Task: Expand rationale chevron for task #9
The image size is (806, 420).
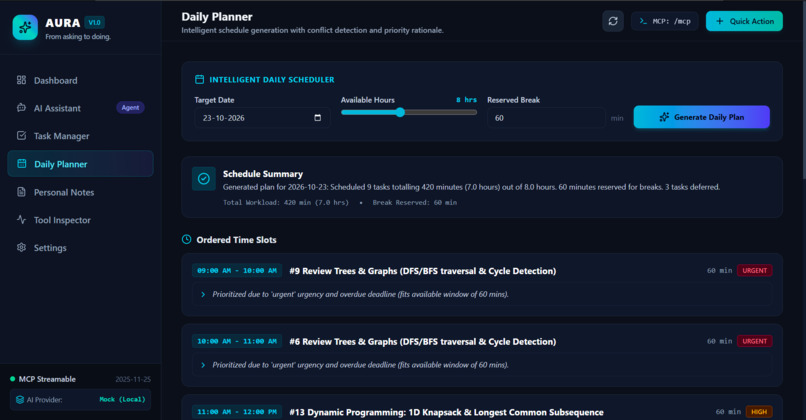Action: point(203,295)
